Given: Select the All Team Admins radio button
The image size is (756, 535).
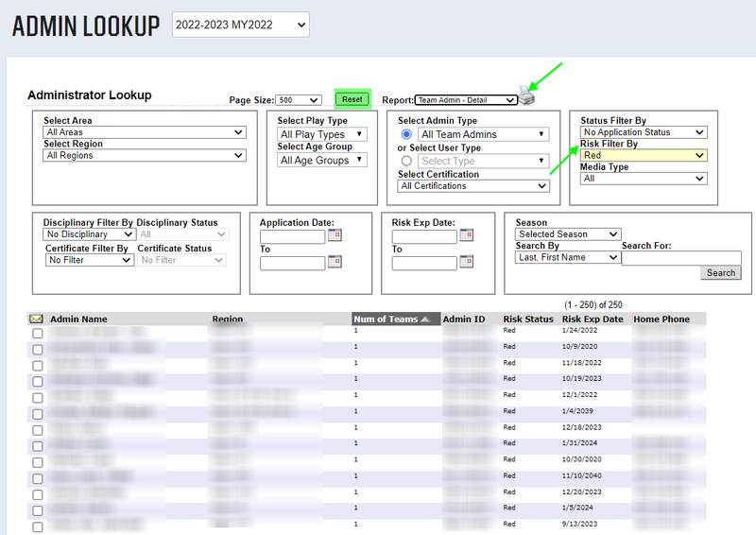Looking at the screenshot, I should [x=406, y=135].
